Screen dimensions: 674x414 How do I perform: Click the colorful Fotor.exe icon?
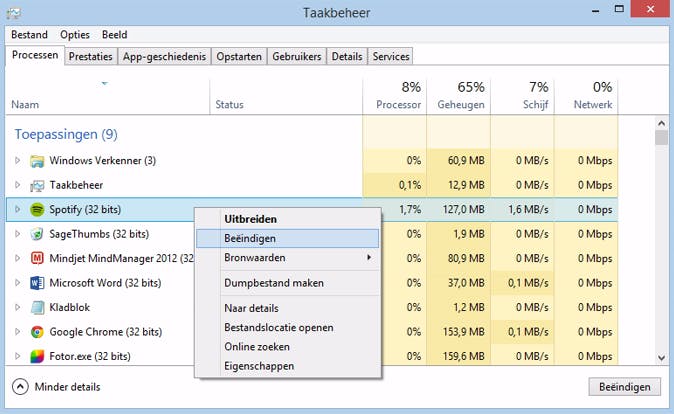[x=37, y=356]
